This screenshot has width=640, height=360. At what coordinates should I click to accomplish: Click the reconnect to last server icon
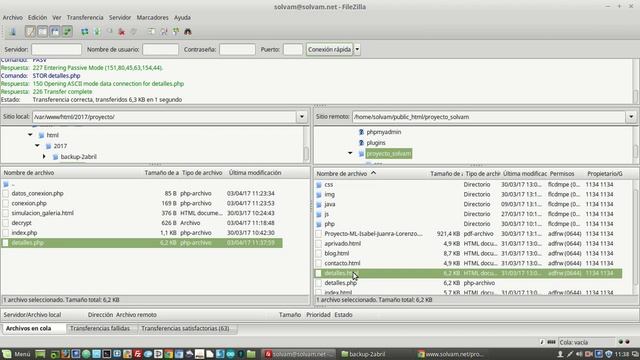134,31
